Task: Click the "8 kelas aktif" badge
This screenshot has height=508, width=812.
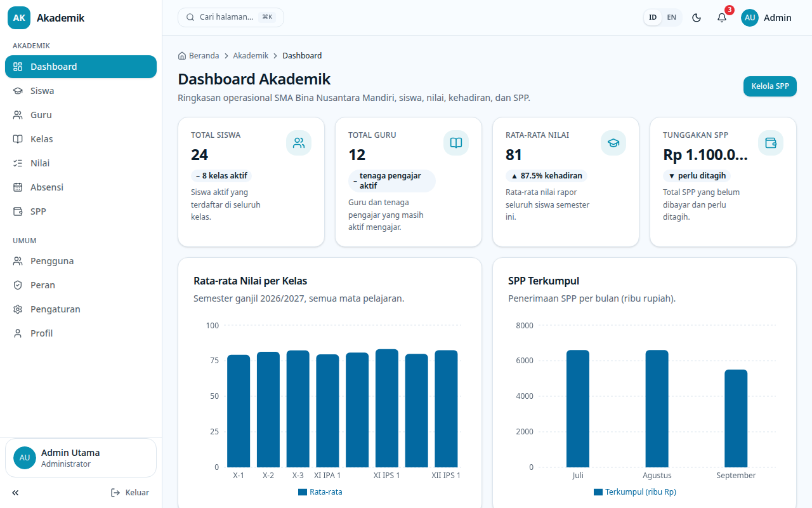Action: click(221, 176)
